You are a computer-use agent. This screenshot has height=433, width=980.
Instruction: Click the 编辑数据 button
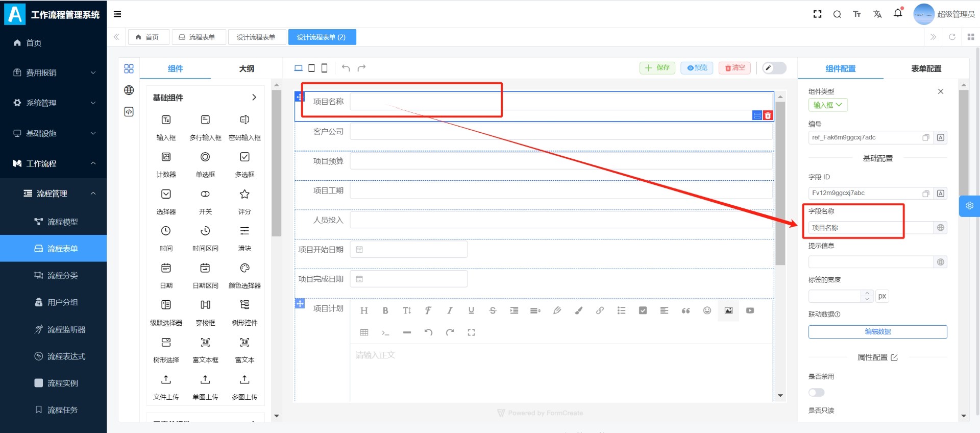[x=877, y=332]
